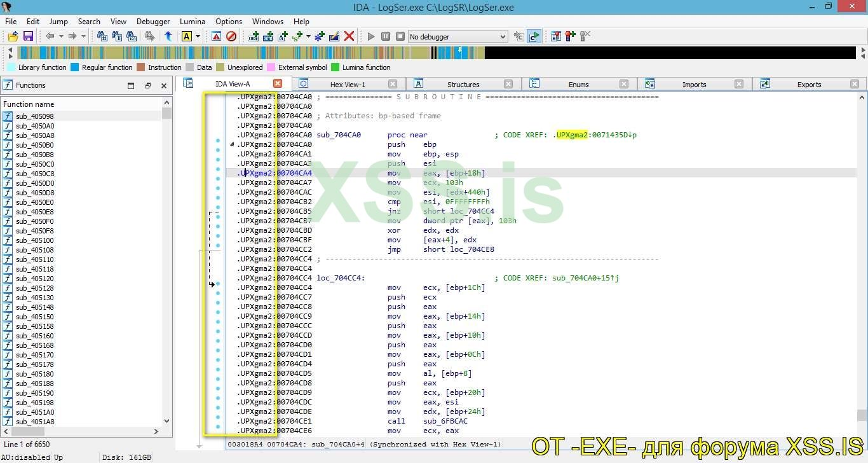Open the Edit menu
Image resolution: width=868 pixels, height=463 pixels.
(33, 21)
